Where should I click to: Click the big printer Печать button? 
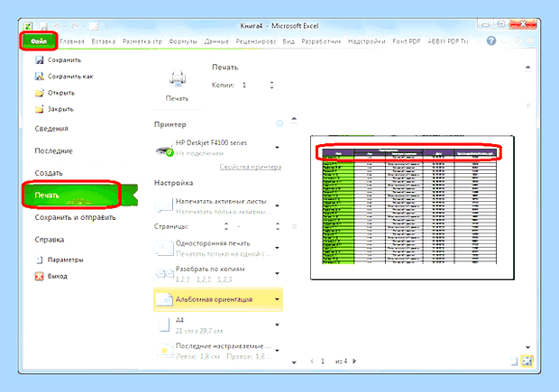(x=178, y=86)
